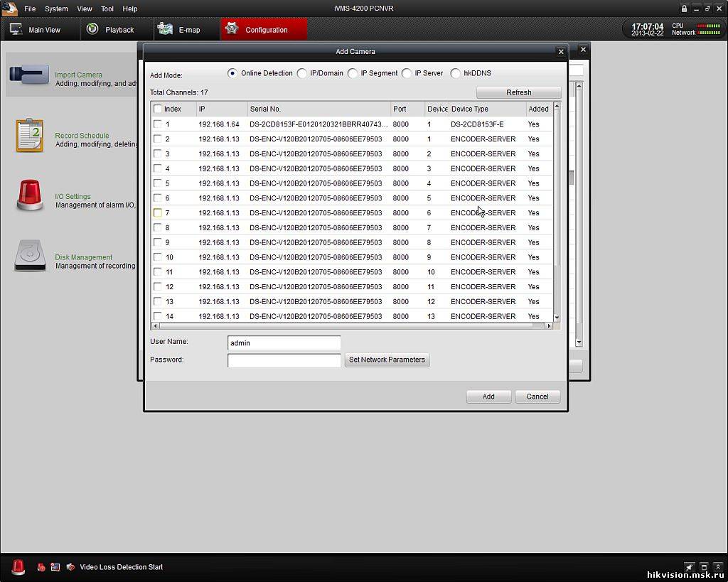The width and height of the screenshot is (728, 582).
Task: Click the User Name input field
Action: (x=284, y=343)
